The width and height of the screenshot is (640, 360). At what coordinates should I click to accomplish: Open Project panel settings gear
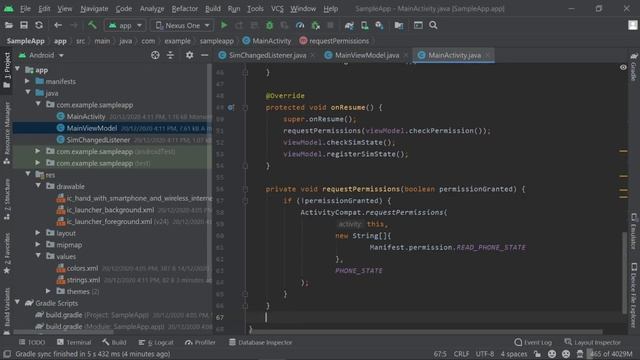click(189, 55)
